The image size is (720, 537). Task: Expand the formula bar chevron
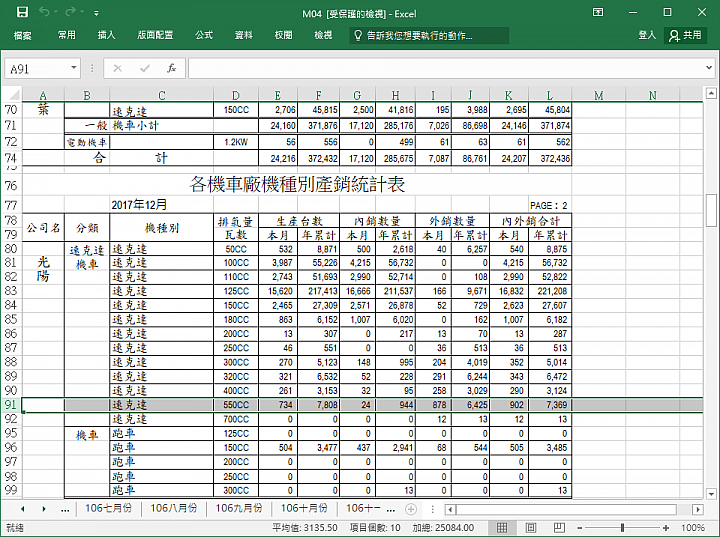coord(709,68)
